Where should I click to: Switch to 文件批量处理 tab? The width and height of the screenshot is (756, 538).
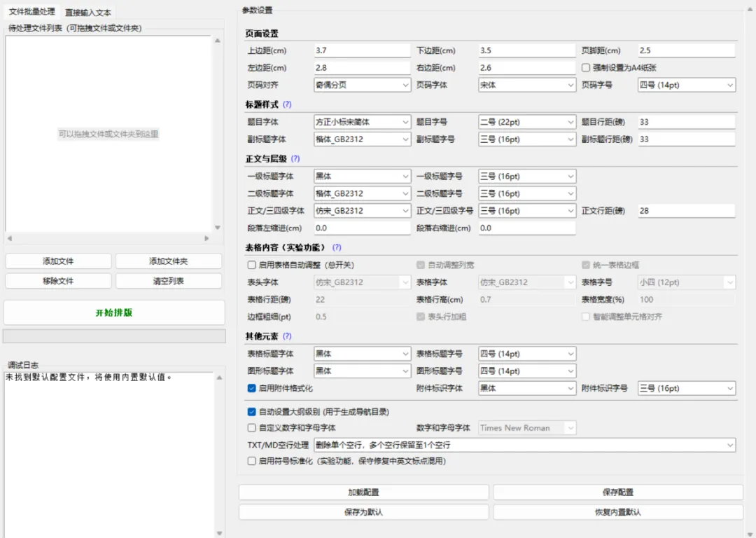[31, 11]
